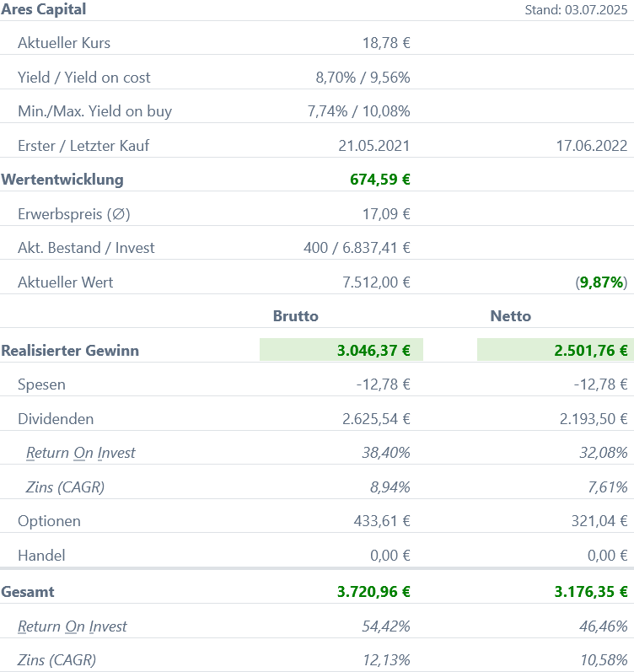The image size is (634, 672).
Task: Select the net dividend CAGR 7,61%
Action: point(607,487)
